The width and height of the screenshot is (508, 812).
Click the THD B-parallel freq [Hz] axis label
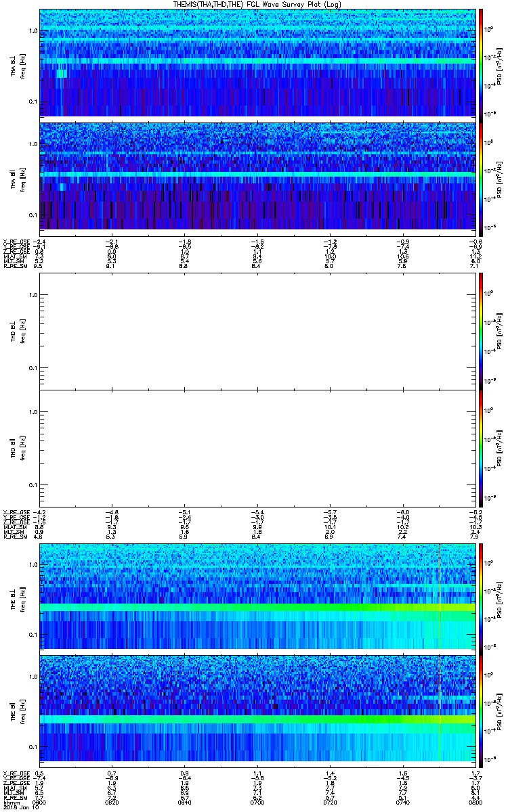(x=22, y=448)
